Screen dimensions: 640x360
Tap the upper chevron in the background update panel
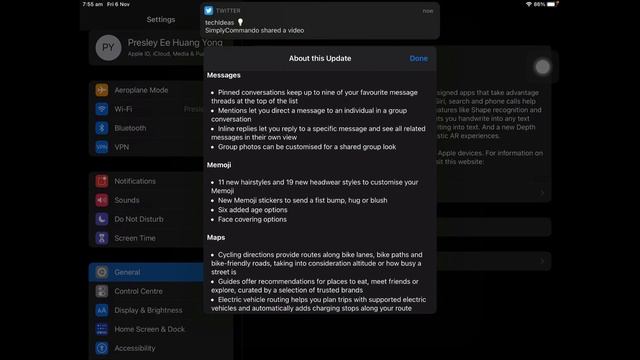click(x=542, y=193)
